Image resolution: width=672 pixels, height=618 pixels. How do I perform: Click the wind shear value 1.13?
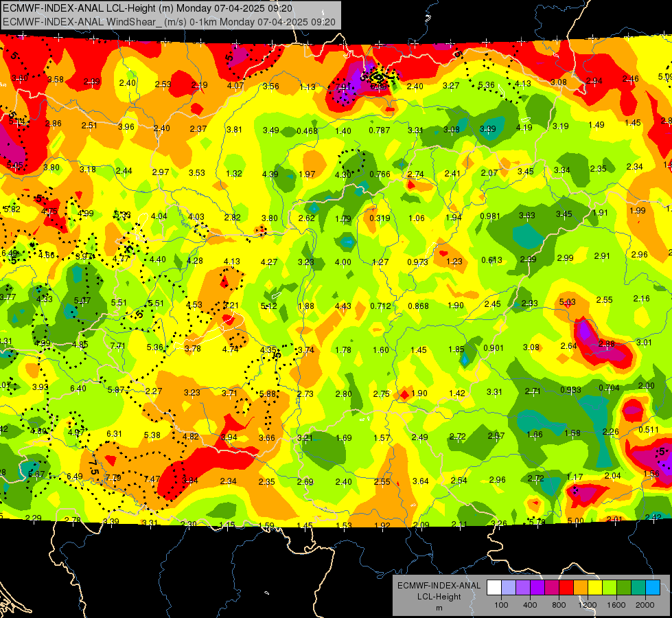(308, 87)
